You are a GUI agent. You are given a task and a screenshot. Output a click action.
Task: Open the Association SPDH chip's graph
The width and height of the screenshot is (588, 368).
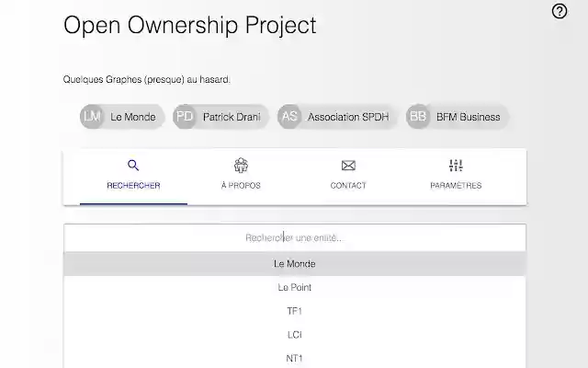click(x=337, y=117)
